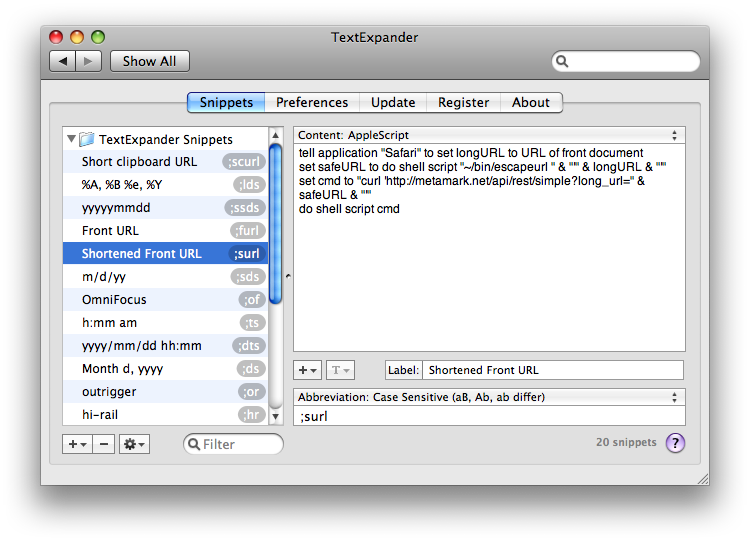The width and height of the screenshot is (750, 541).
Task: Select the %A, %B %e, %Y snippet
Action: 165,185
